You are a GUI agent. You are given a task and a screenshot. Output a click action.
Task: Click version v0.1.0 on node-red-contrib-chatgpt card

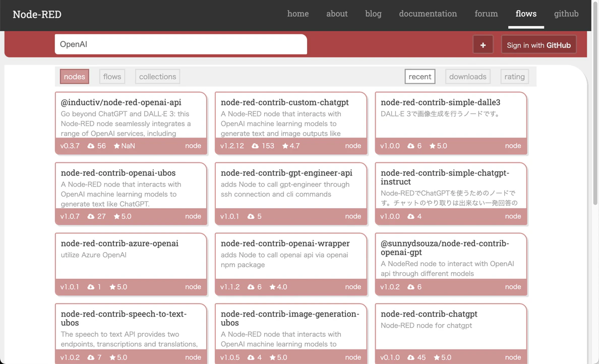point(390,357)
